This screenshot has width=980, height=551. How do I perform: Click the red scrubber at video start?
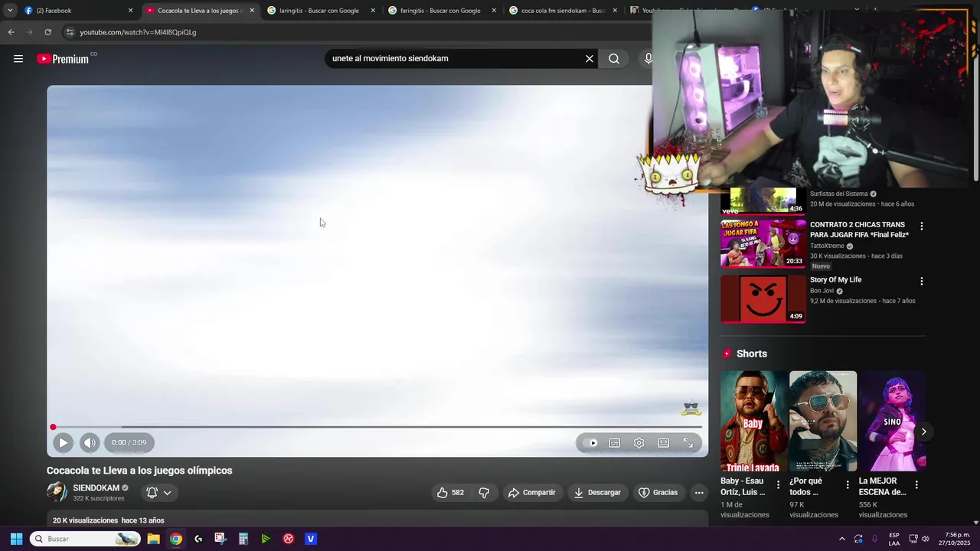point(53,427)
